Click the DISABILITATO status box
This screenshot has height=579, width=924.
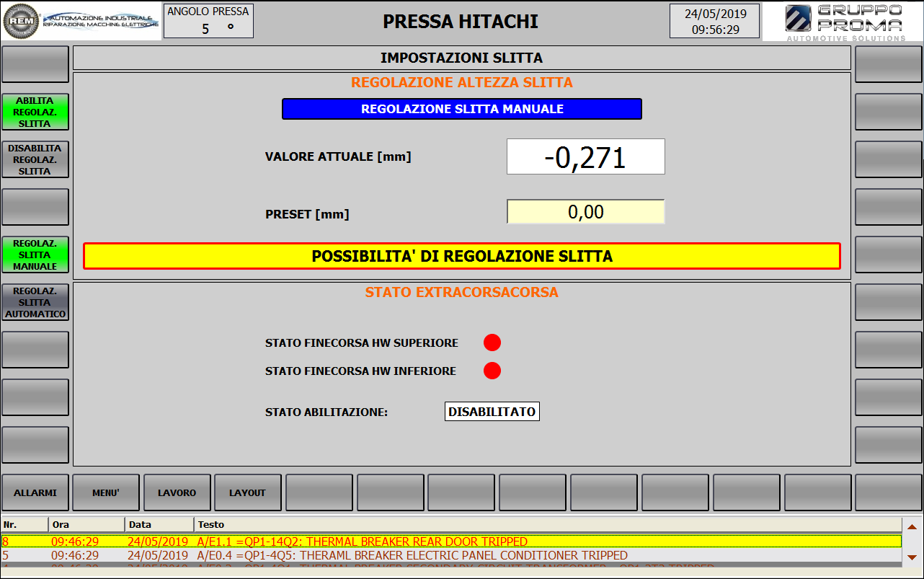(492, 412)
